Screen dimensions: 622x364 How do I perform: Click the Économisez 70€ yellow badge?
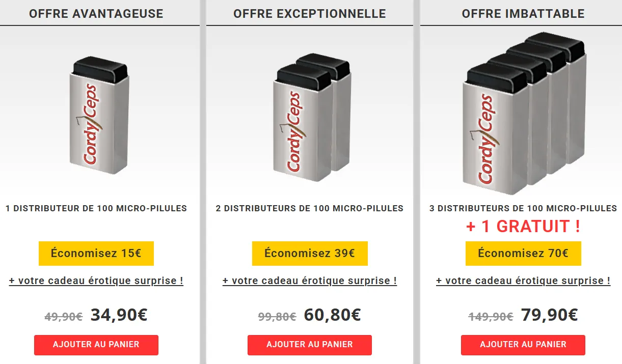(x=523, y=254)
